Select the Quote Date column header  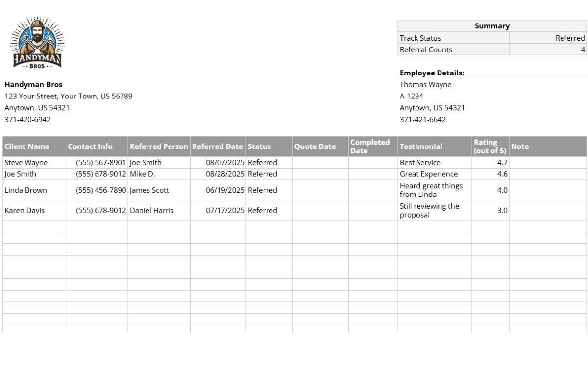pos(316,146)
